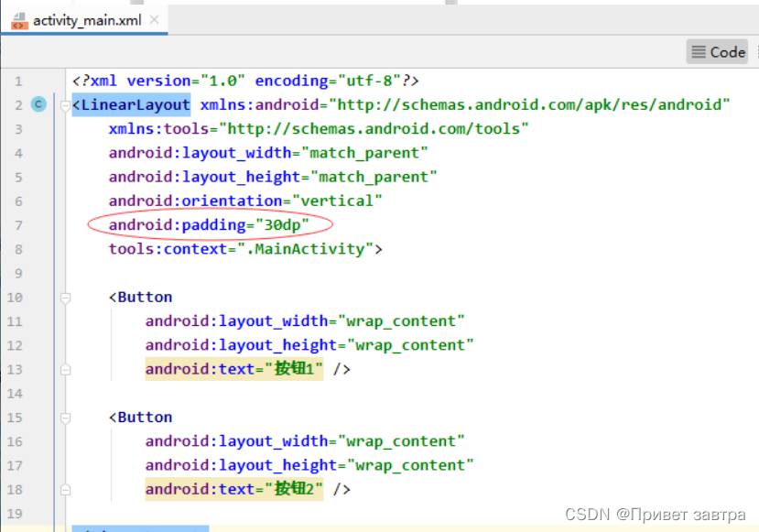Screen dimensions: 759x532
Task: Click the xml version declaration on line 1
Action: point(245,81)
